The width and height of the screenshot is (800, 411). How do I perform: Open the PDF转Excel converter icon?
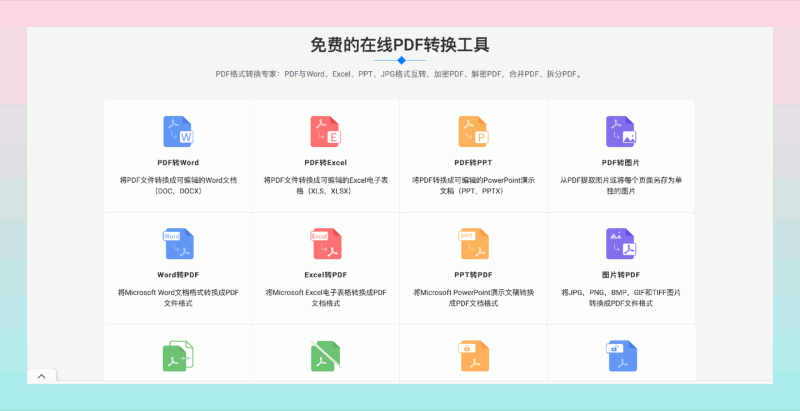326,132
